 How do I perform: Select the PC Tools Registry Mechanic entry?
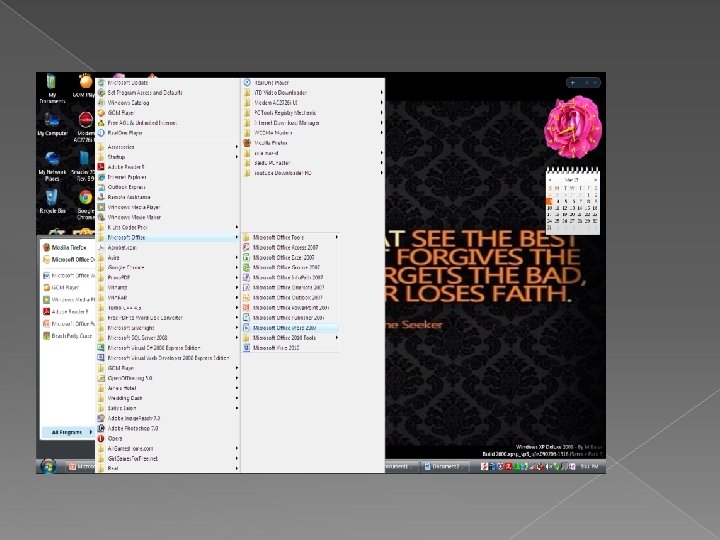(314, 112)
